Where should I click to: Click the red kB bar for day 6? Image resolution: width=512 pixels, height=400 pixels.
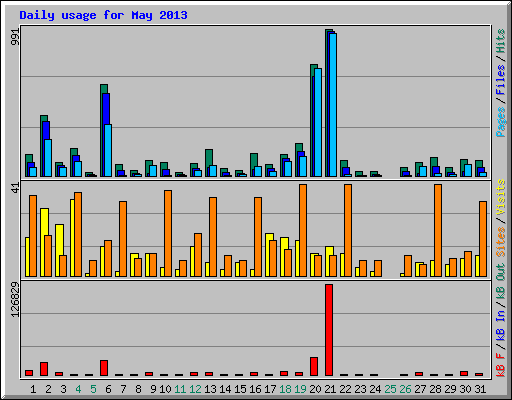pos(104,368)
